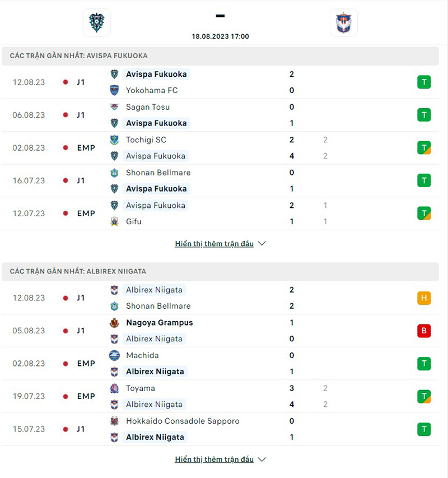
Task: Click the Sagan Tosu club crest
Action: [115, 107]
